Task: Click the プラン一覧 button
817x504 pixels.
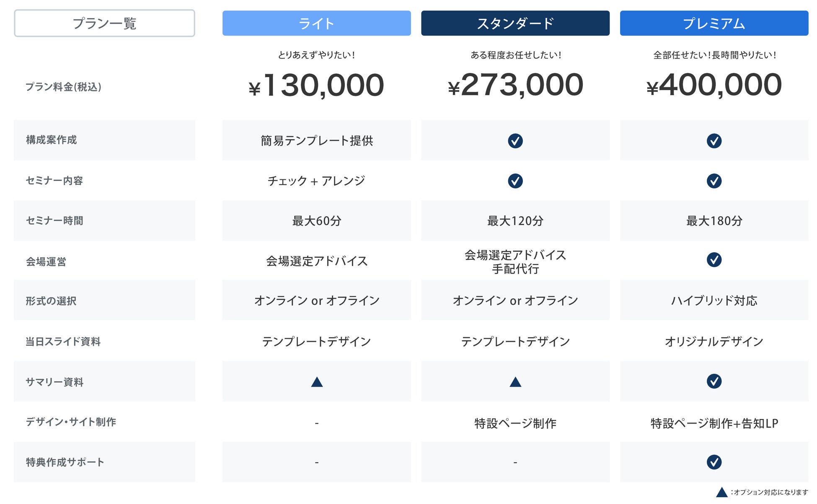Action: tap(104, 23)
